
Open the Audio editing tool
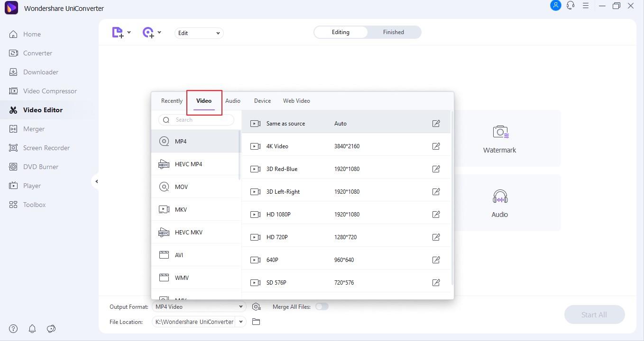(499, 203)
